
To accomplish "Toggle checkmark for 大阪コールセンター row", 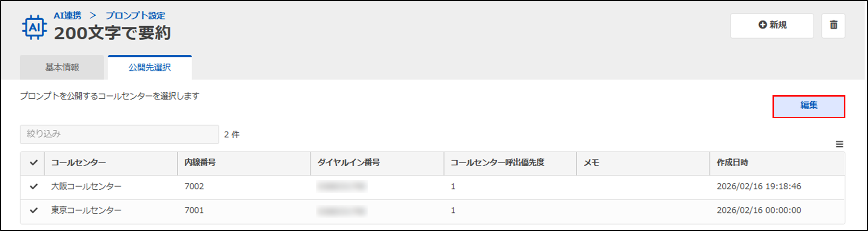I will click(x=34, y=186).
